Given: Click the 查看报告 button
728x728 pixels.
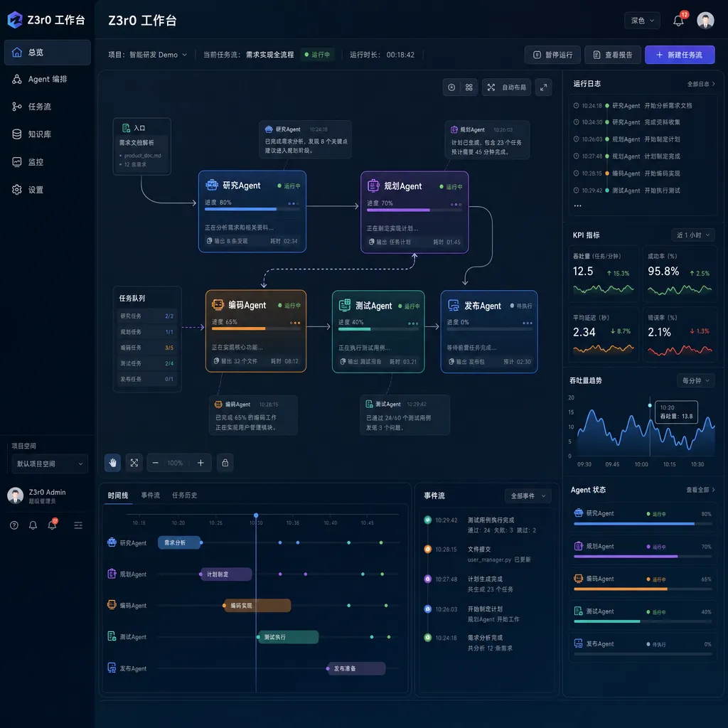Looking at the screenshot, I should 613,55.
